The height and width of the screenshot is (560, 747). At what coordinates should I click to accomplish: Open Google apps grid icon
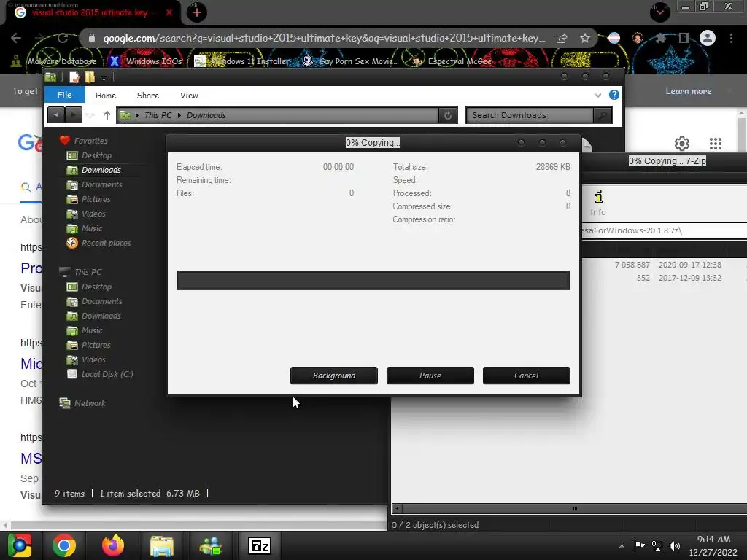715,144
